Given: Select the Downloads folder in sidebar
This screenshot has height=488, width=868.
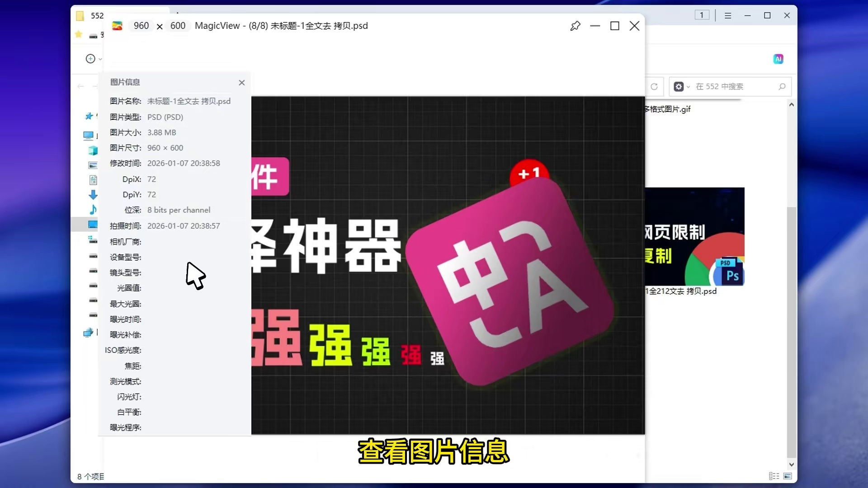Looking at the screenshot, I should coord(93,195).
